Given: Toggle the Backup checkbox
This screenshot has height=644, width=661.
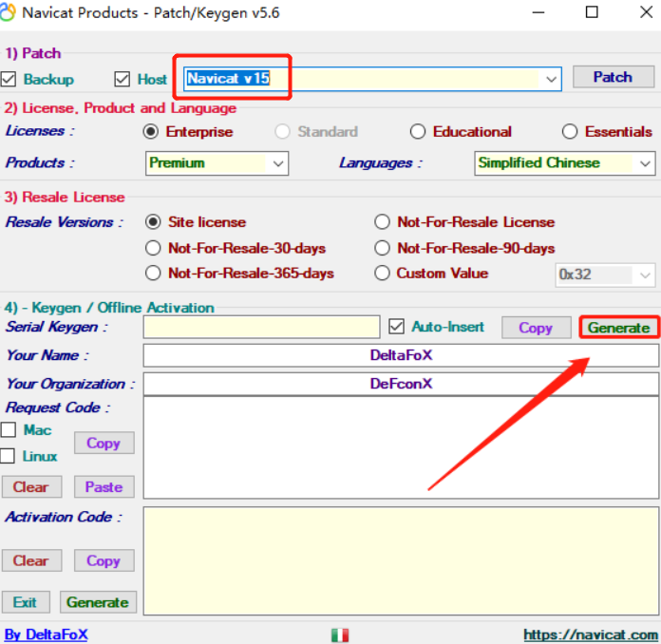Looking at the screenshot, I should pyautogui.click(x=9, y=79).
